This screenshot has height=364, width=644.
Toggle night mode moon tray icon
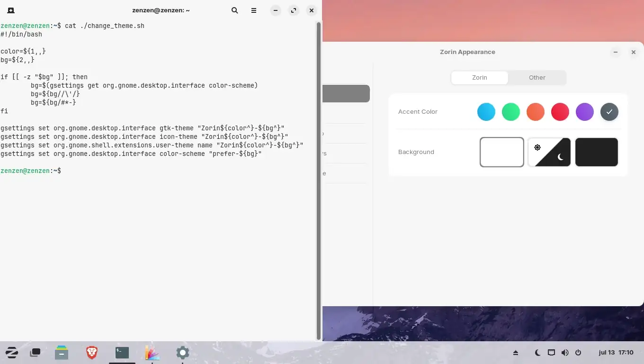[x=538, y=353]
